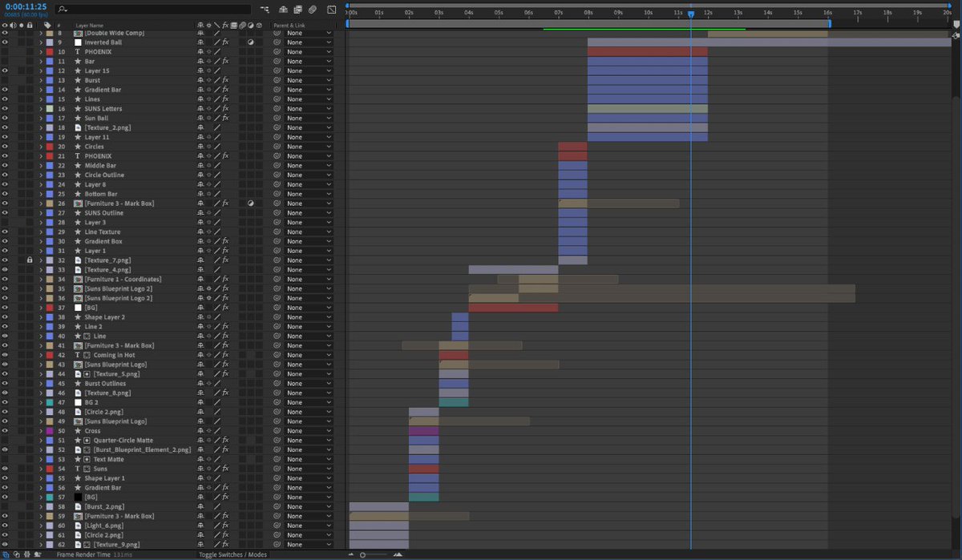Click parent pick whip for Inverted Ball
Viewport: 962px width, 560px height.
tap(277, 42)
